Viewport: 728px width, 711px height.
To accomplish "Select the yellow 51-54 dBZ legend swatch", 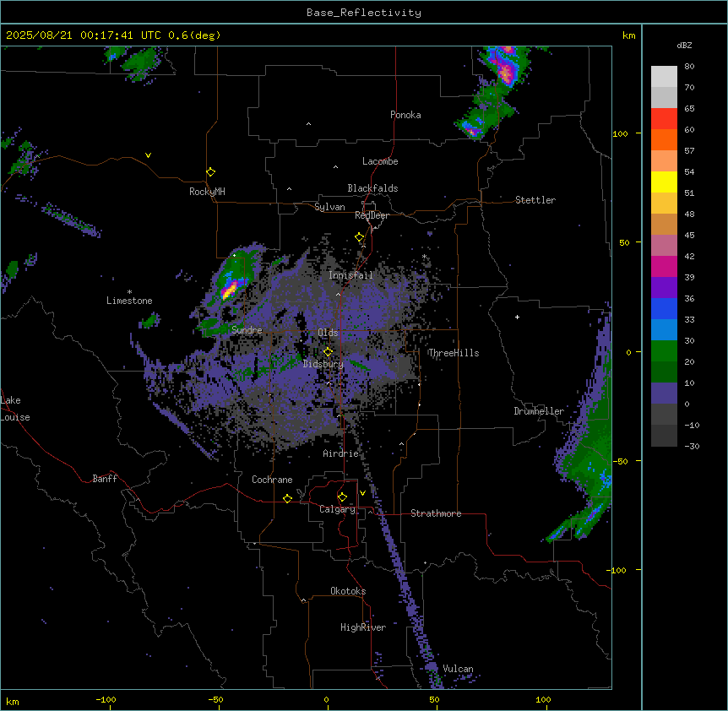I will point(664,182).
